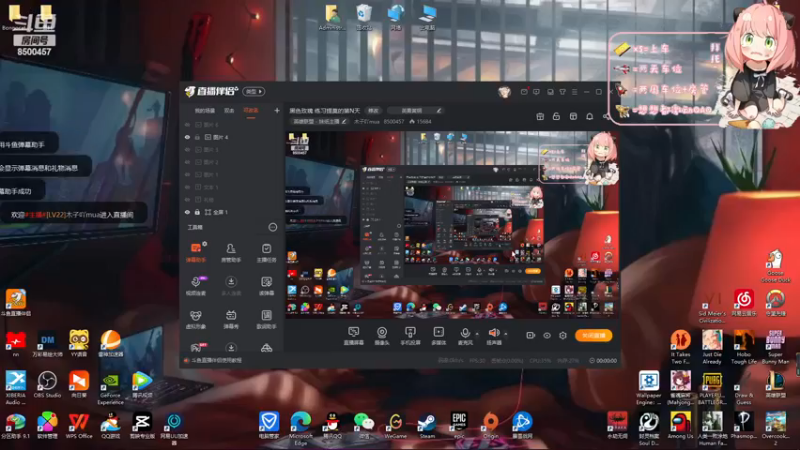Image resolution: width=800 pixels, height=450 pixels.
Task: Toggle visibility of 图片 3 source
Action: coord(187,150)
